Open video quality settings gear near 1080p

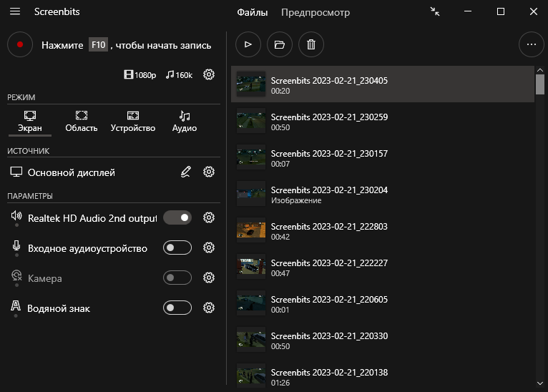pyautogui.click(x=209, y=74)
